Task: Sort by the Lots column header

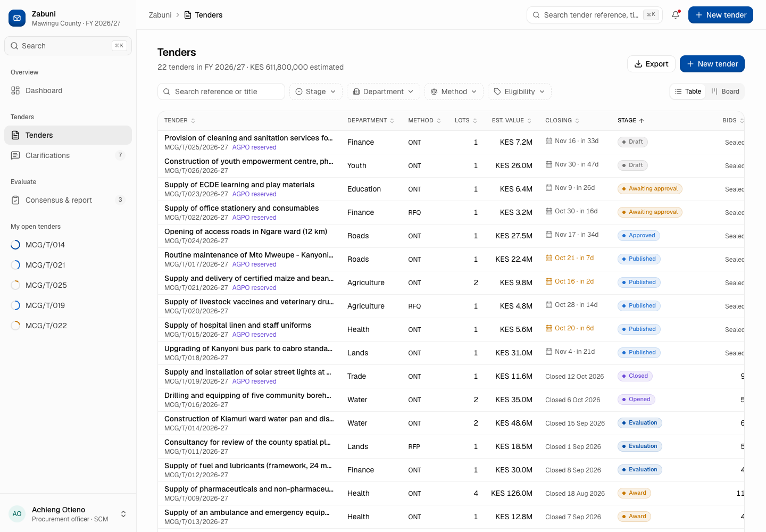Action: [466, 121]
